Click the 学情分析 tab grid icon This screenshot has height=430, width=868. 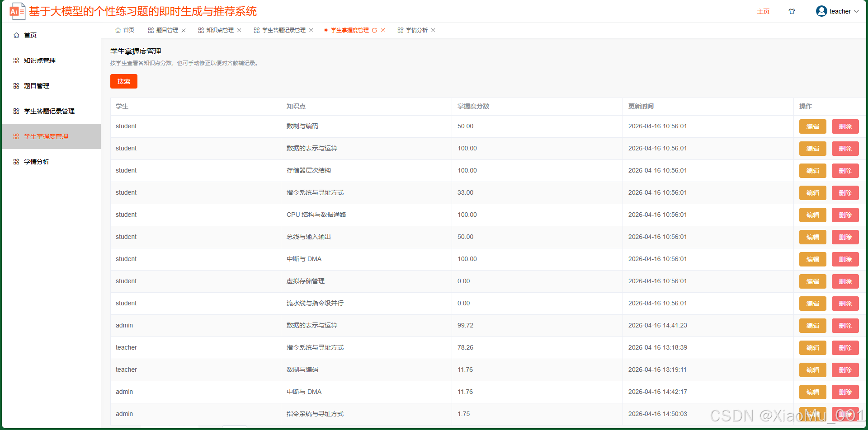(x=401, y=30)
